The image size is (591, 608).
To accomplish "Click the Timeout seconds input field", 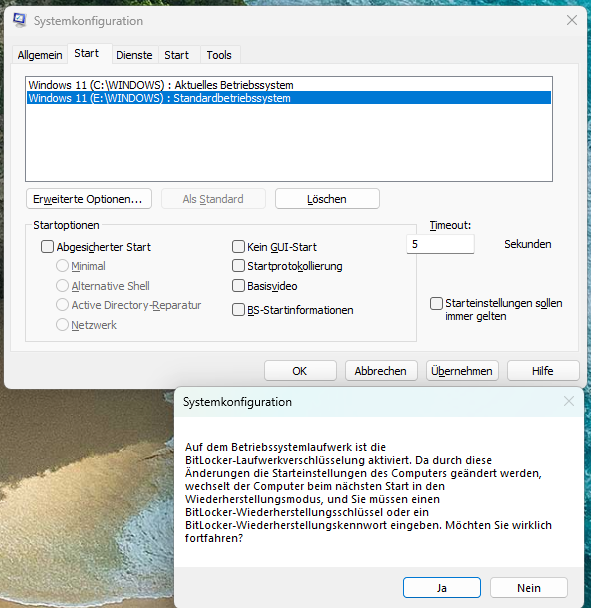I will pyautogui.click(x=440, y=244).
